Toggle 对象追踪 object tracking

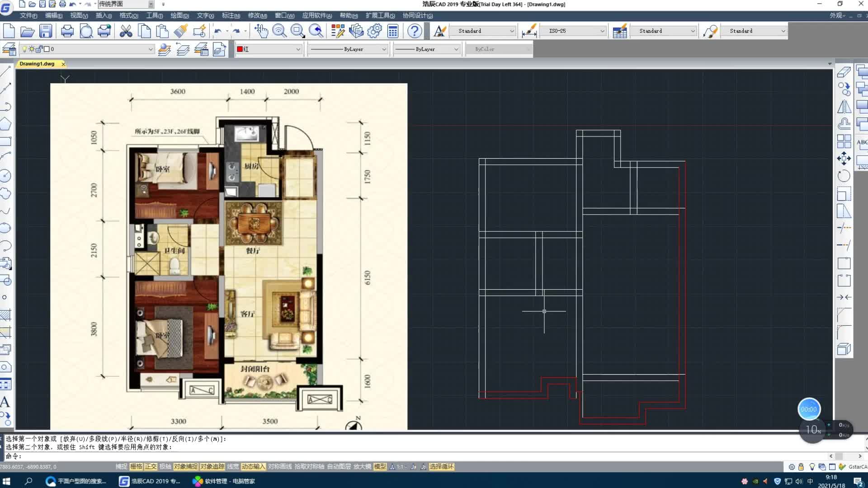pyautogui.click(x=212, y=467)
